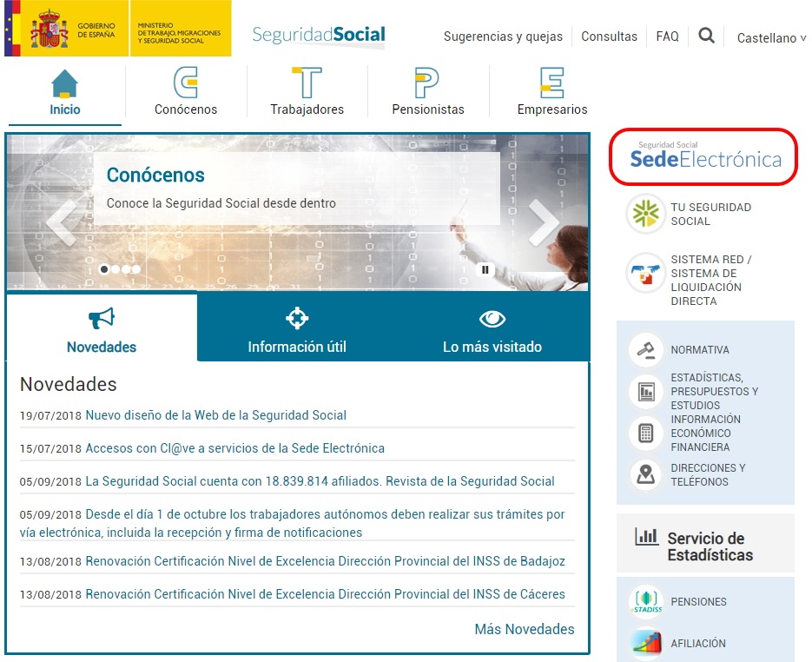Open Normativa gavel icon
This screenshot has height=662, width=812.
pyautogui.click(x=645, y=350)
